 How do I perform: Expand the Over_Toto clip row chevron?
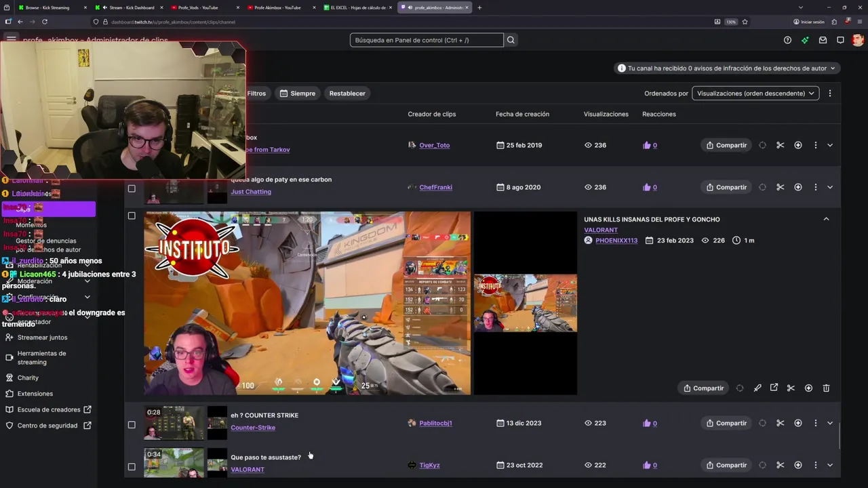point(830,145)
